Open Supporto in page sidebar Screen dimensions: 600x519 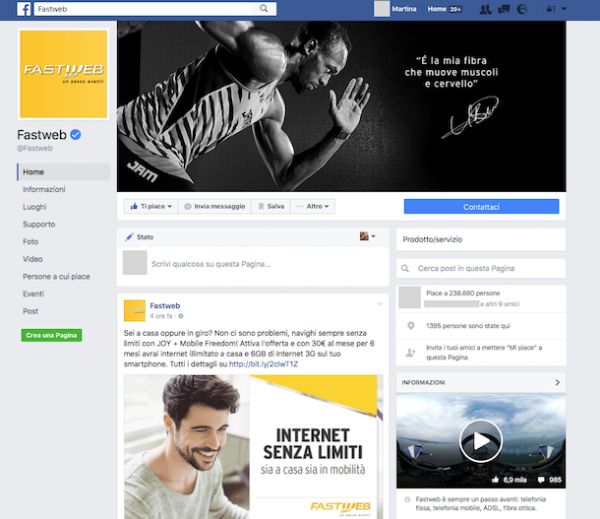point(39,224)
